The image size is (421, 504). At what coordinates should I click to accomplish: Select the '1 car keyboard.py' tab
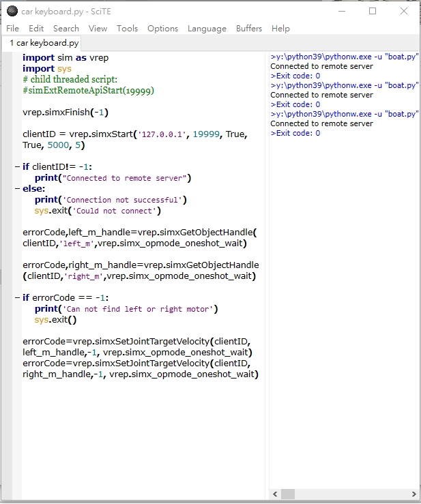pos(42,43)
